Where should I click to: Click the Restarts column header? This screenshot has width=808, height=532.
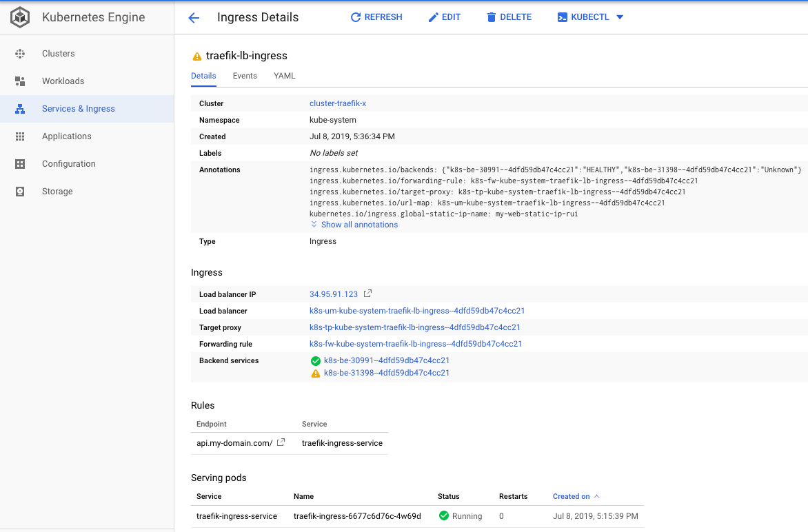click(513, 496)
